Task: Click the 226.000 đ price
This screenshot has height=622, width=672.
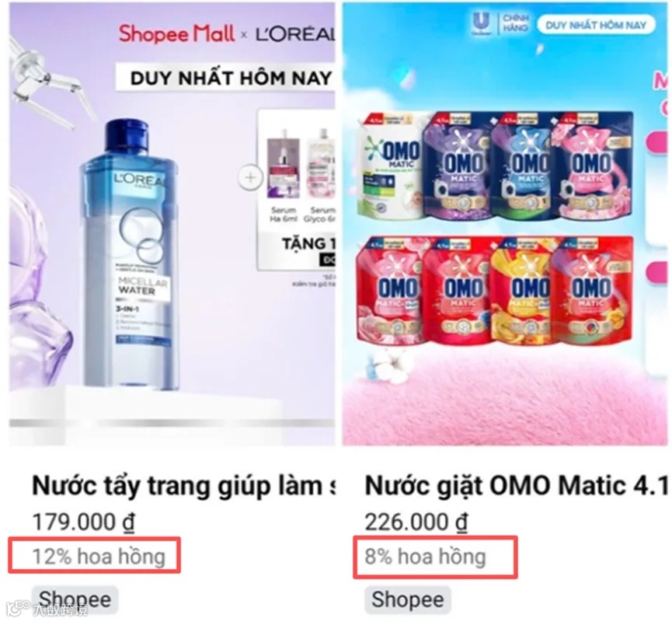Action: [416, 522]
